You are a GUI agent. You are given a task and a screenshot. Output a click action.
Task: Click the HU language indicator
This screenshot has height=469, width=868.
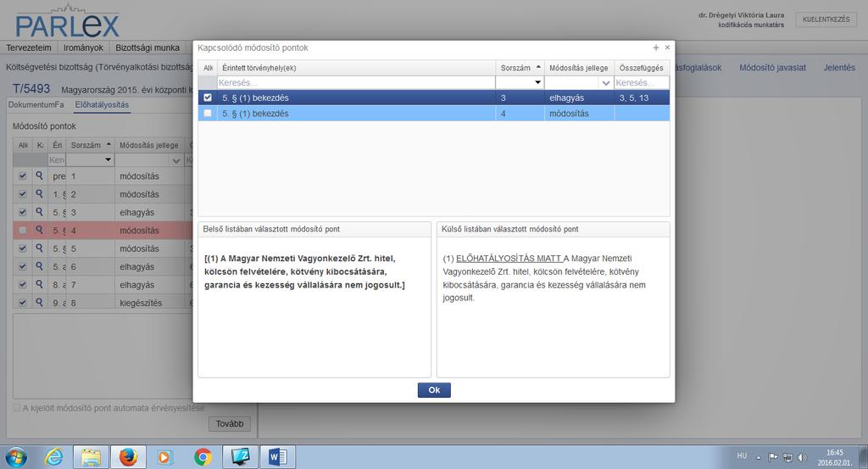[x=742, y=455]
